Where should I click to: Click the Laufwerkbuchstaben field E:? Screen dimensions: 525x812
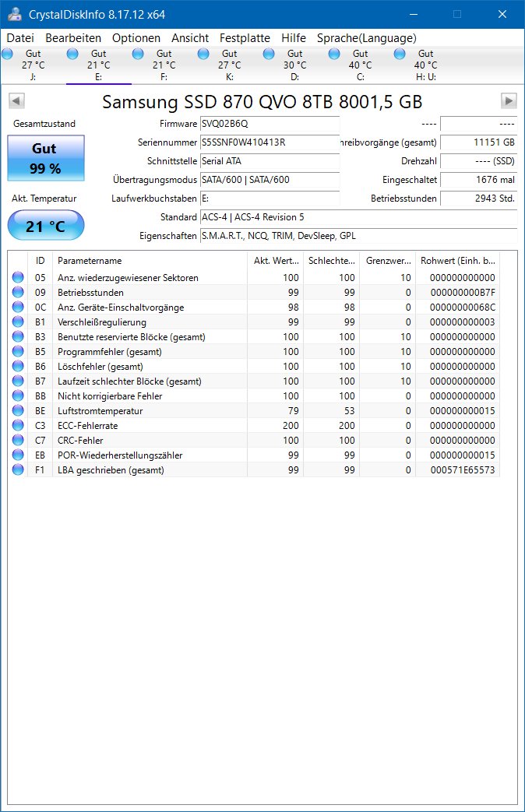[270, 199]
